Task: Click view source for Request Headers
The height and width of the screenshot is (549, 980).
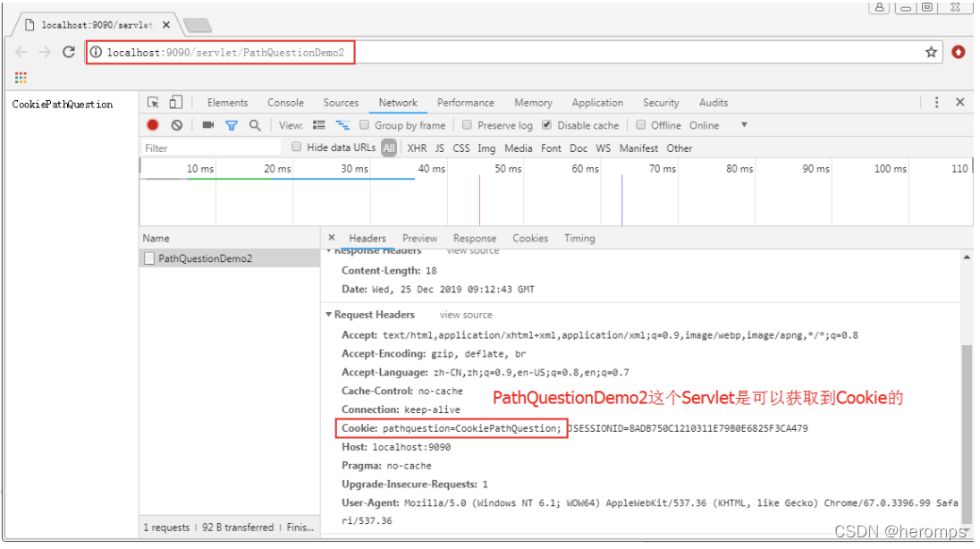Action: pyautogui.click(x=466, y=315)
